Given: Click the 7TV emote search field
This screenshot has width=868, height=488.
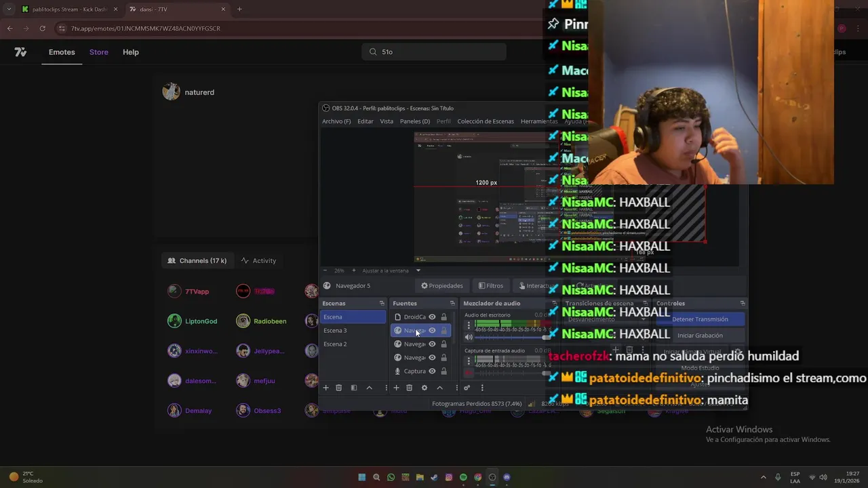Looking at the screenshot, I should pos(434,52).
